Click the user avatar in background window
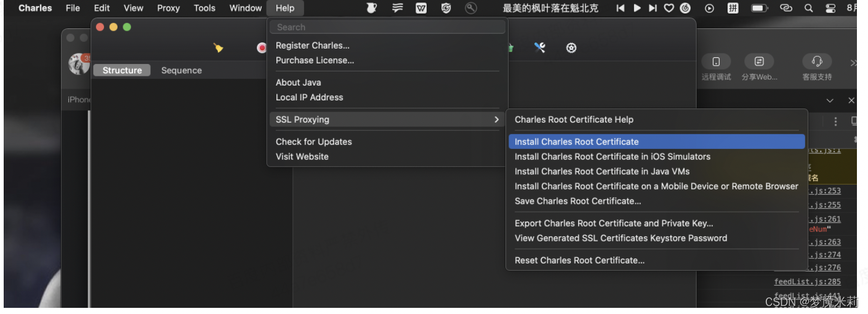The height and width of the screenshot is (314, 868). coord(78,63)
